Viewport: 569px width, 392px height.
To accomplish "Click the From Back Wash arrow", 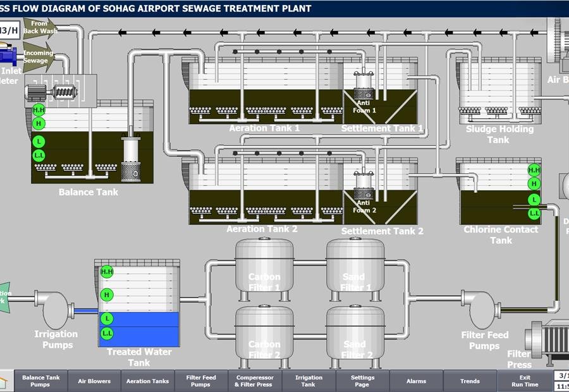I will (x=40, y=28).
